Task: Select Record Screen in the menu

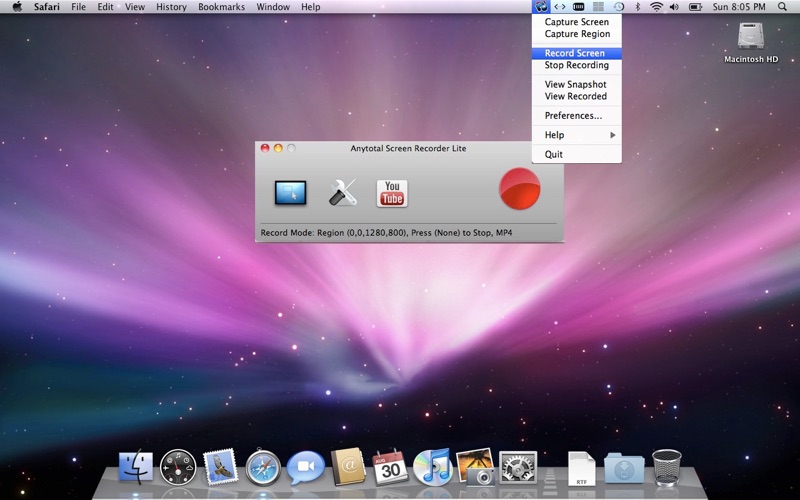Action: 575,53
